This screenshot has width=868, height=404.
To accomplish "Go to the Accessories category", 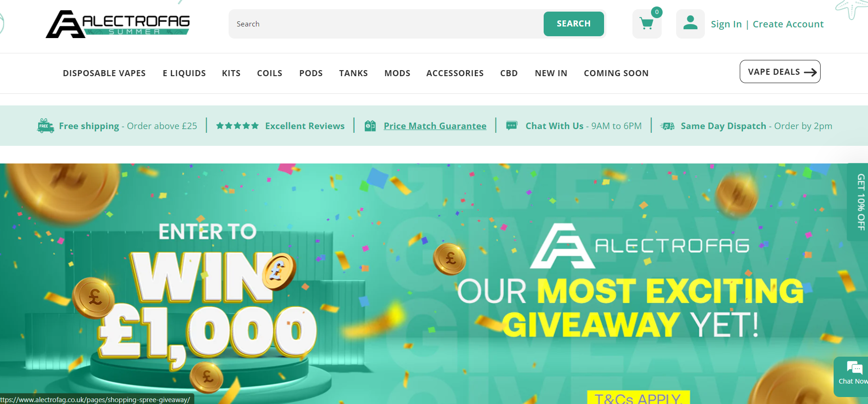I will [455, 73].
